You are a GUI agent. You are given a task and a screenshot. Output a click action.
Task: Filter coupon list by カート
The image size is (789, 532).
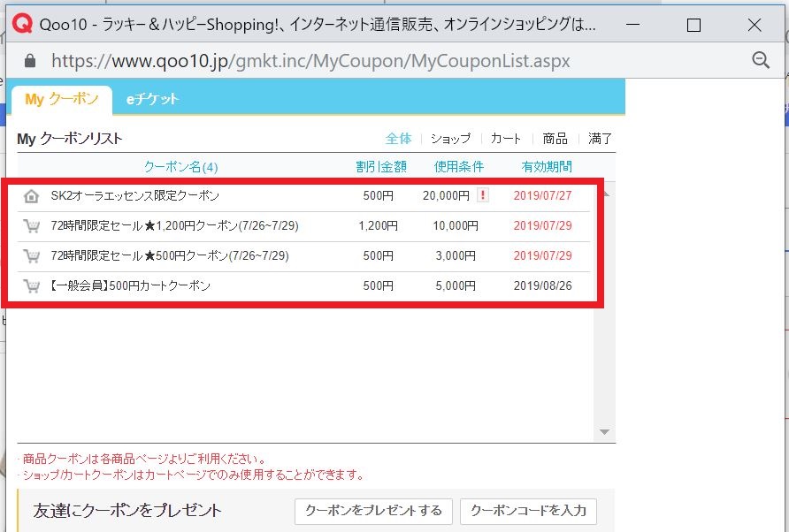click(x=506, y=139)
